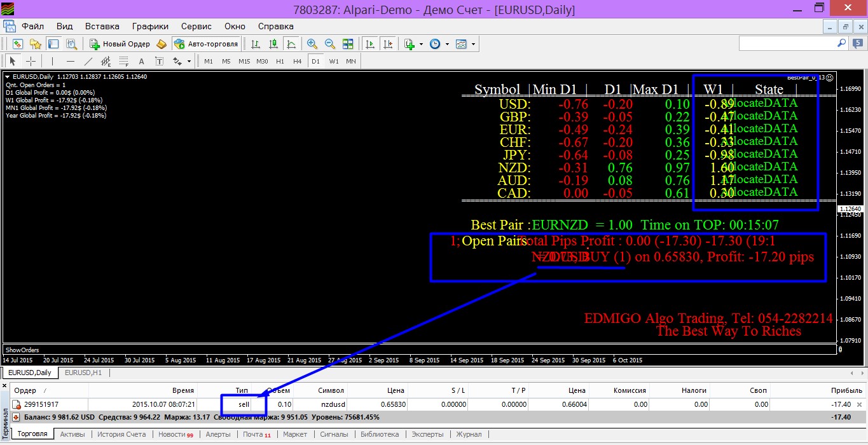Zoom in on the chart
The width and height of the screenshot is (868, 445).
pyautogui.click(x=312, y=44)
